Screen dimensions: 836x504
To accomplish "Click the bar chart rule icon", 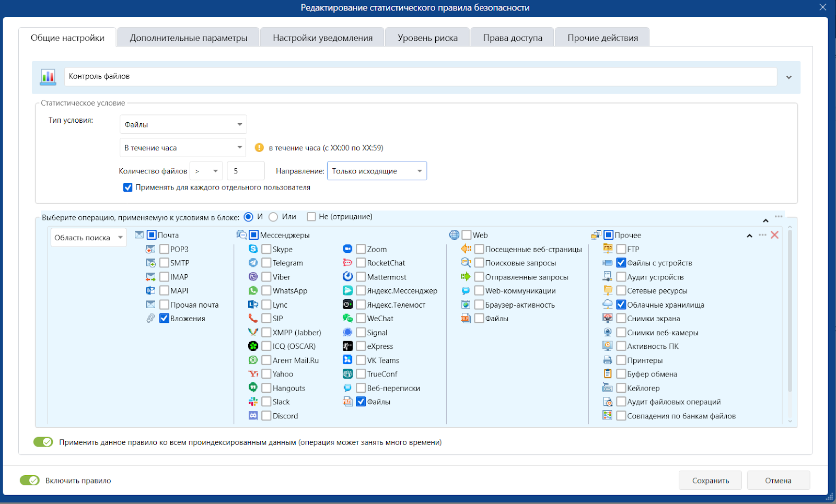I will pyautogui.click(x=48, y=77).
